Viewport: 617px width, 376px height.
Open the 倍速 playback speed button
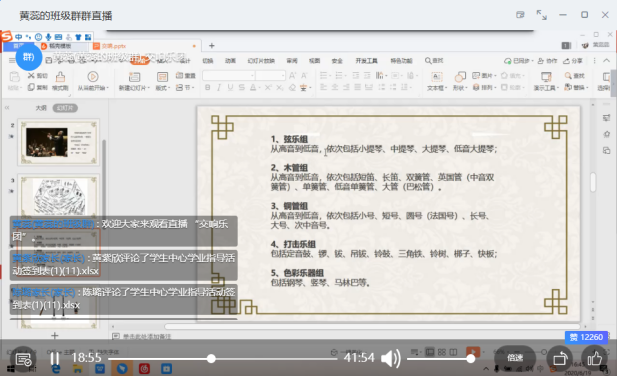(x=515, y=358)
